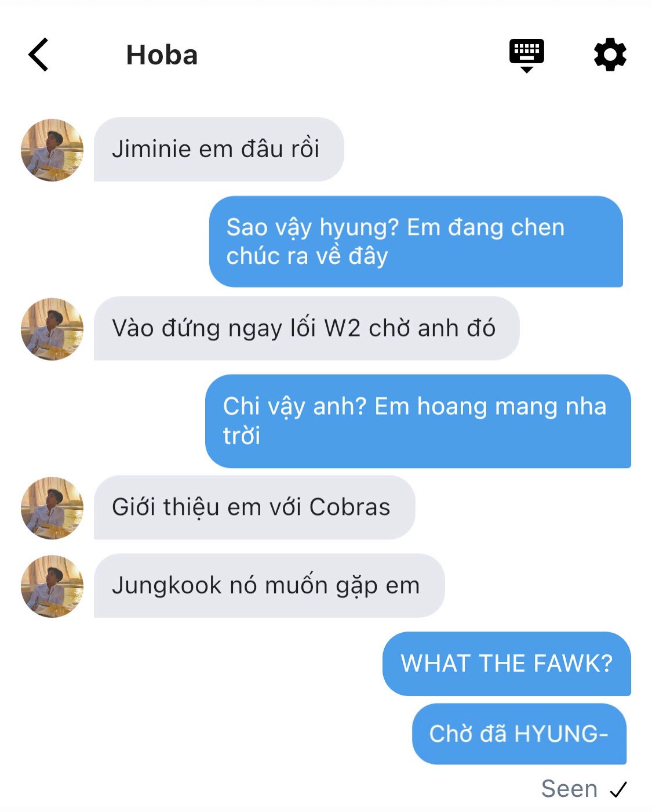Image resolution: width=652 pixels, height=812 pixels.
Task: Open the Hoba contact name header
Action: tap(162, 56)
